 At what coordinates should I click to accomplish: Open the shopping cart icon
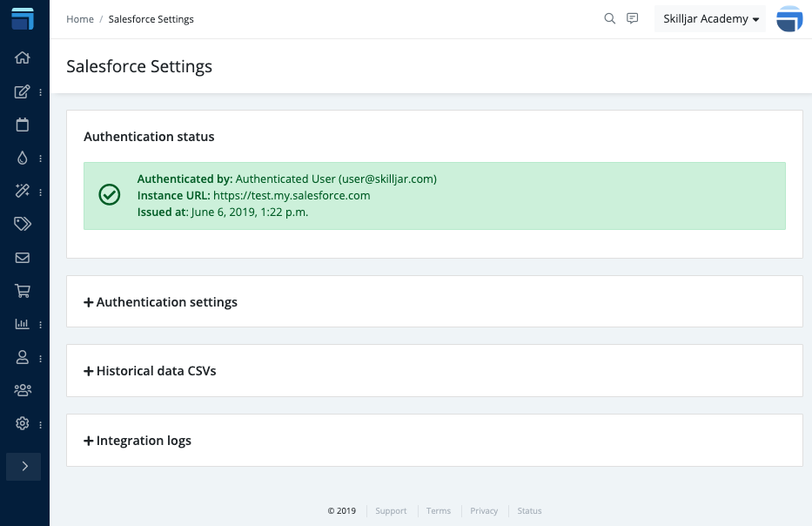(23, 291)
